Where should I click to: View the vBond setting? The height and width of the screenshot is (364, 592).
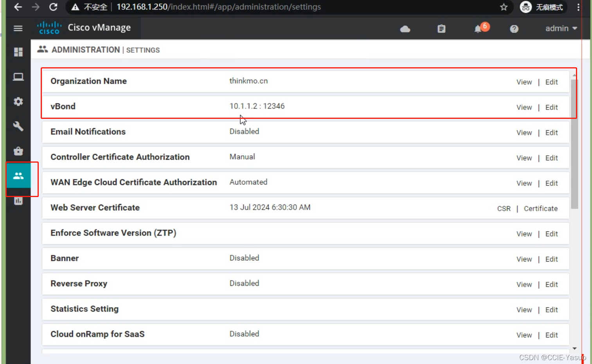pos(524,108)
